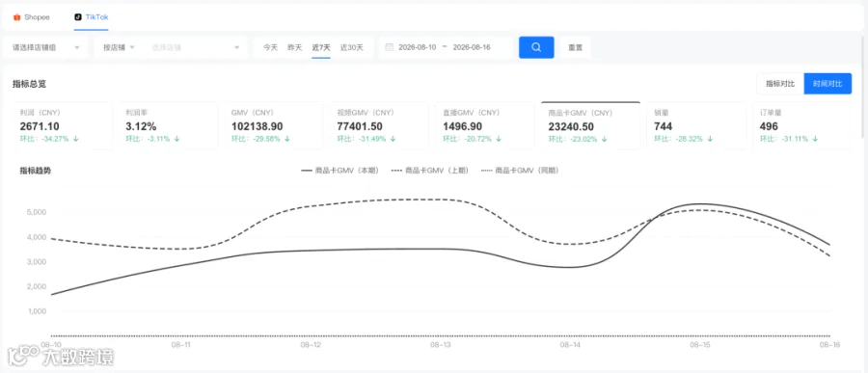The image size is (868, 373).
Task: Click the Shopee shopping bag icon
Action: pyautogui.click(x=17, y=17)
